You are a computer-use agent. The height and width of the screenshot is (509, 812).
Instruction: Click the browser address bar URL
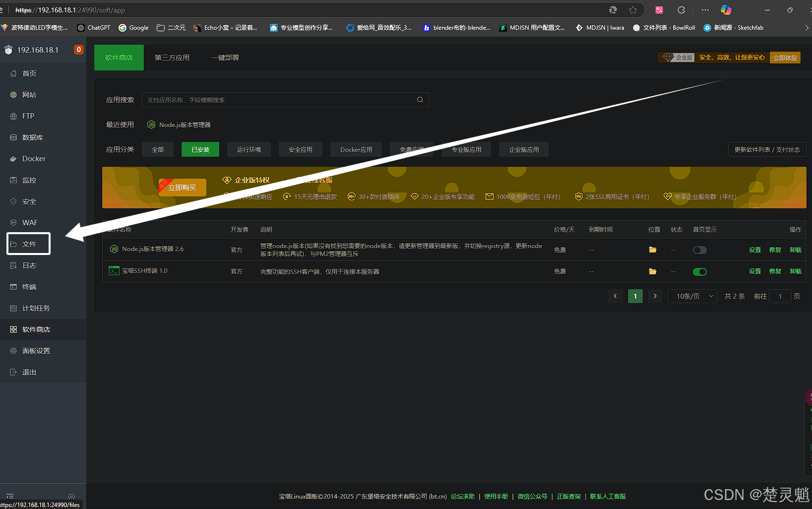click(70, 10)
